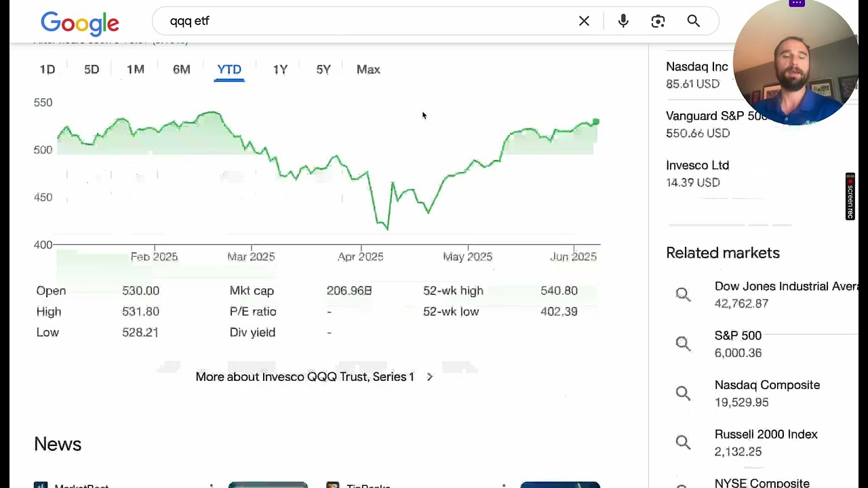
Task: Click the 14.39 USD price
Action: [x=692, y=183]
